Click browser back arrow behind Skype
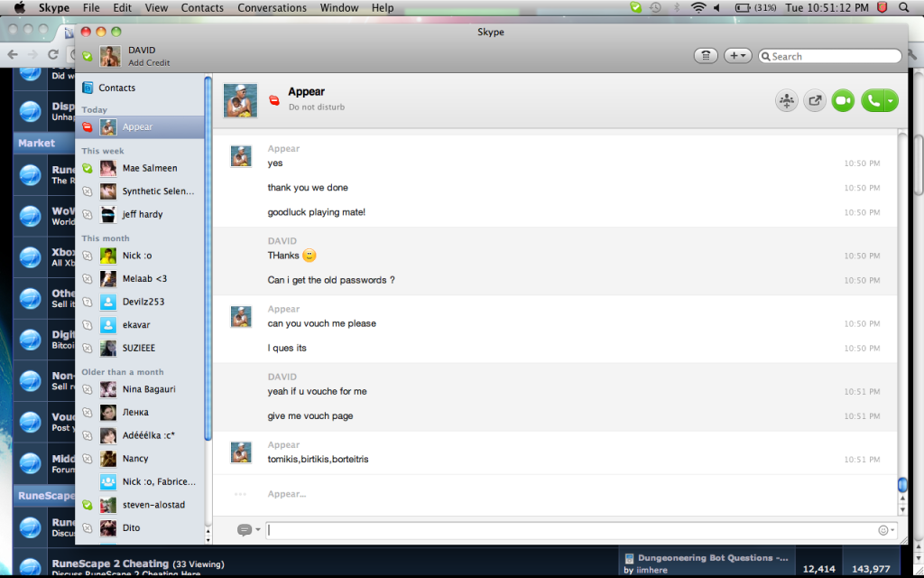Viewport: 924px width, 578px height. [x=13, y=54]
